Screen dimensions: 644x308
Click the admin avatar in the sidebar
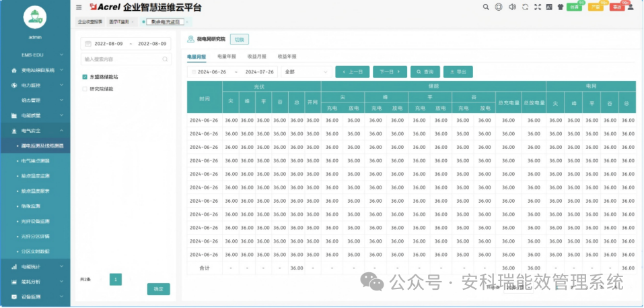[x=35, y=18]
